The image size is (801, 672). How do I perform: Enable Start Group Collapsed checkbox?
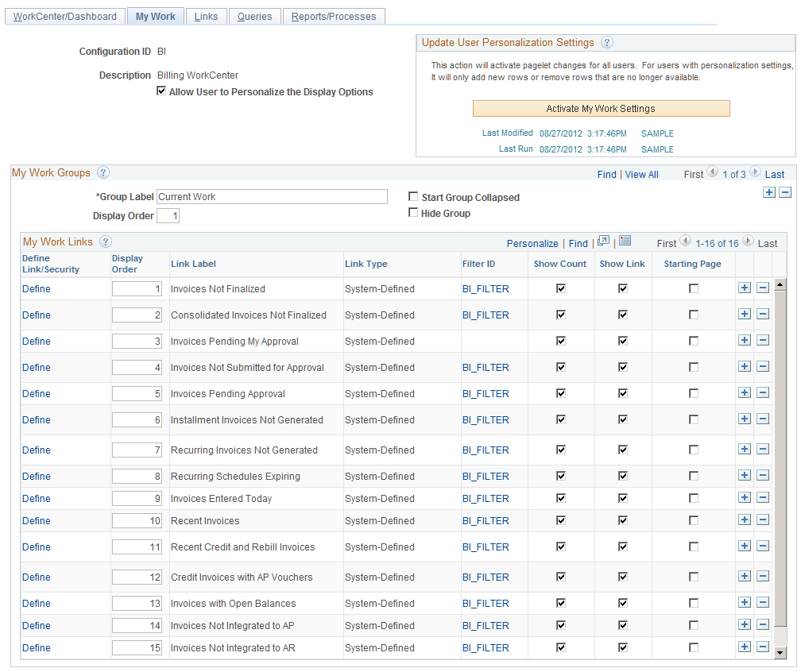[413, 197]
